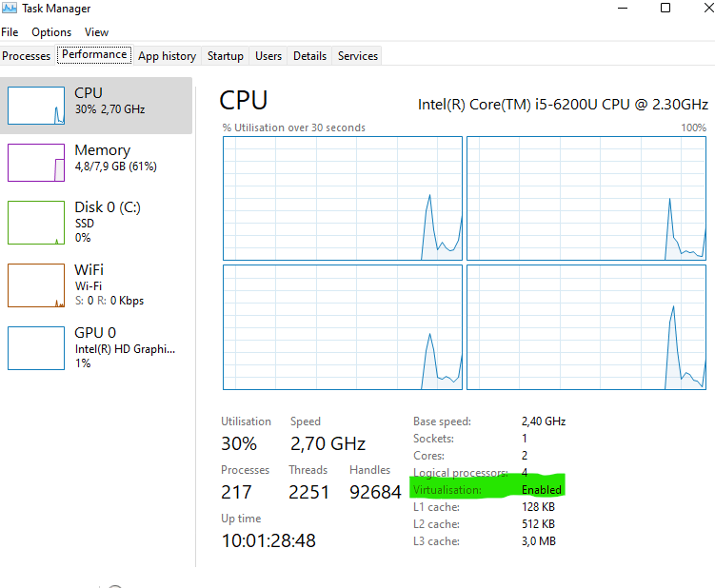Maximize the Task Manager window
715x588 pixels.
click(x=665, y=8)
